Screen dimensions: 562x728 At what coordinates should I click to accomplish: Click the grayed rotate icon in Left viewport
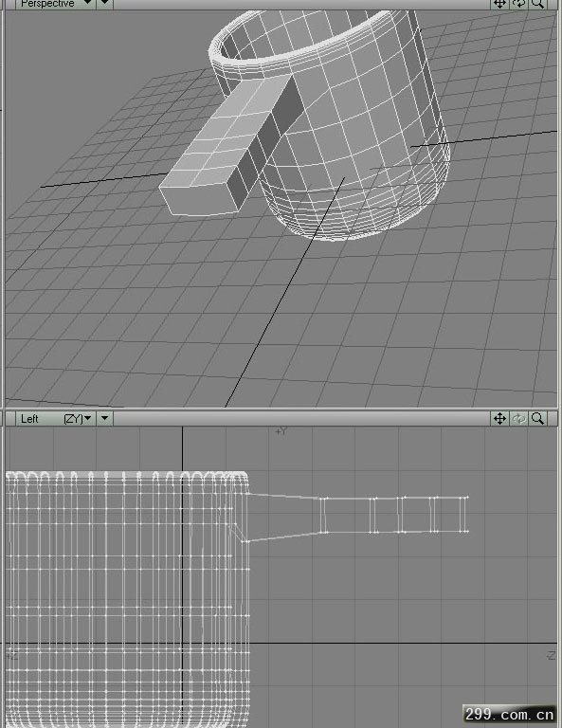coord(518,418)
